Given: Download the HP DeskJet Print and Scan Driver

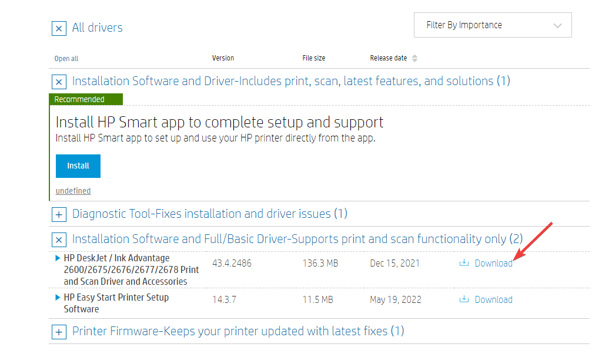Looking at the screenshot, I should click(493, 263).
